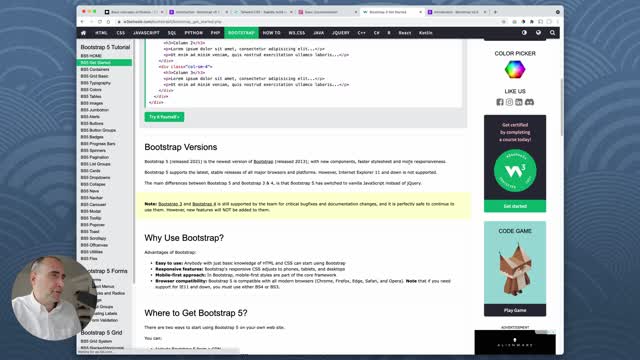The image size is (640, 360).
Task: Select HOW TO in the top navbar
Action: click(x=271, y=33)
